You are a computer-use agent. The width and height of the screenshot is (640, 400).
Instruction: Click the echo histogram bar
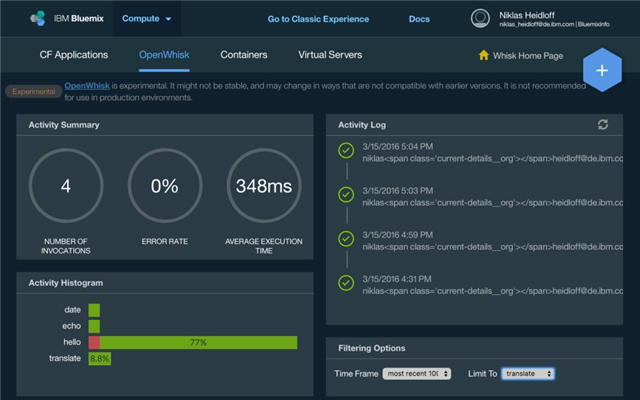pos(94,326)
